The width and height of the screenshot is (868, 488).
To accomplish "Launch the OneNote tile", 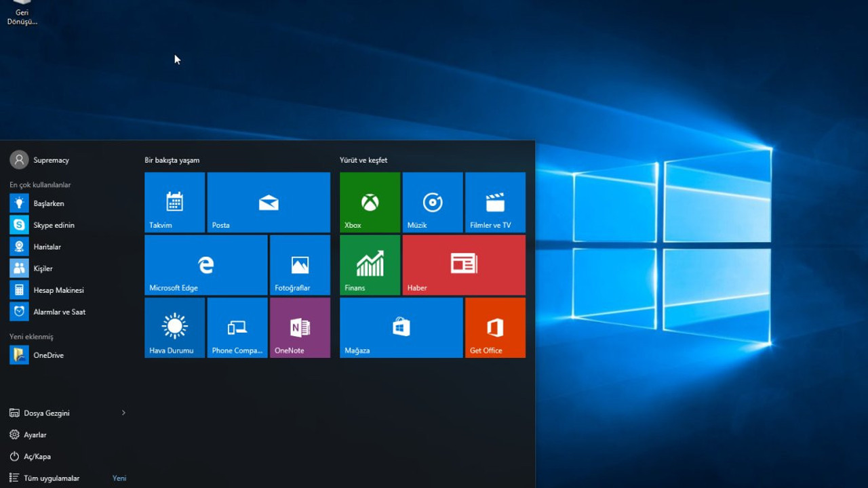I will [x=300, y=327].
